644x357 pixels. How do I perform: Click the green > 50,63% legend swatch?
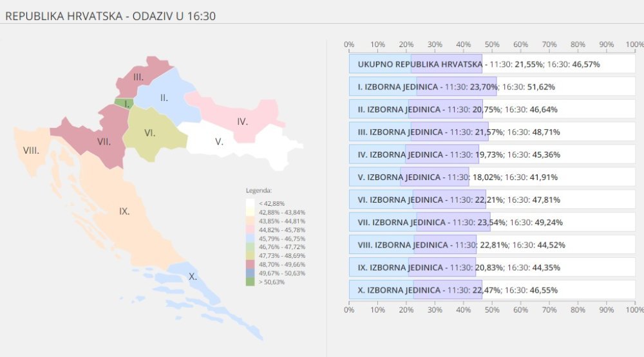(x=250, y=282)
